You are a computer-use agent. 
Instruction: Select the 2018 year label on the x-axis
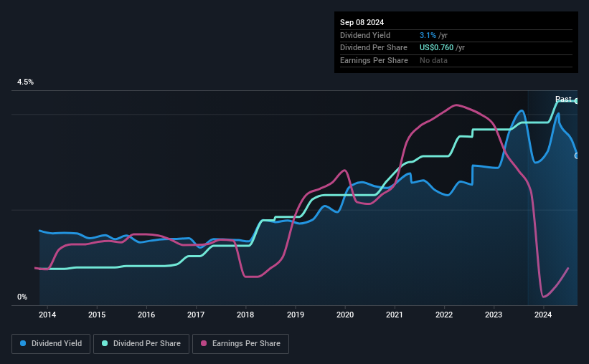(245, 315)
